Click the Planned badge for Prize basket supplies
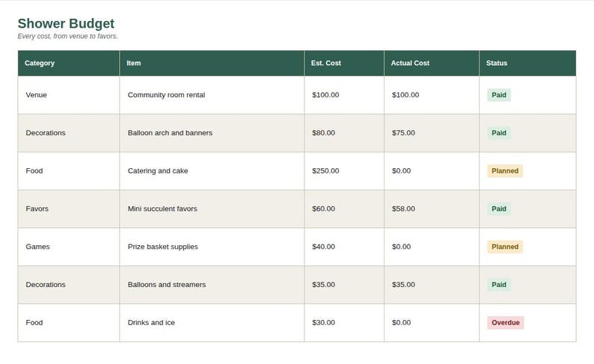 [505, 247]
